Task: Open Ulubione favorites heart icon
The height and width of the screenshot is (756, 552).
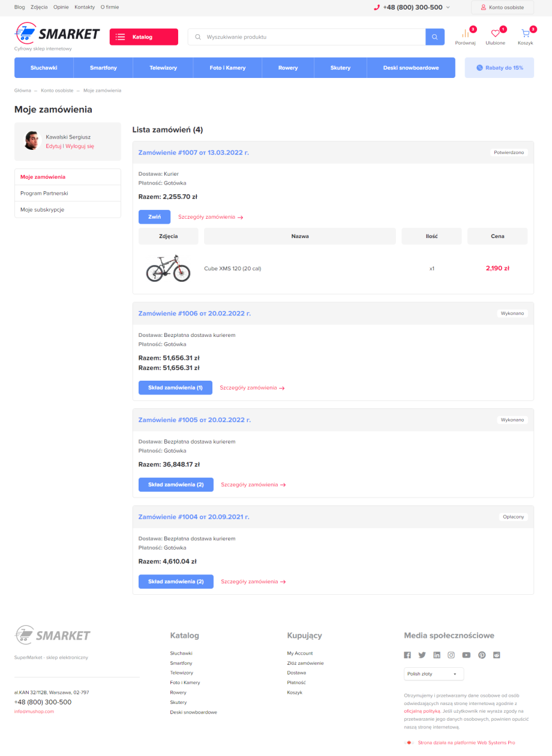Action: 495,34
